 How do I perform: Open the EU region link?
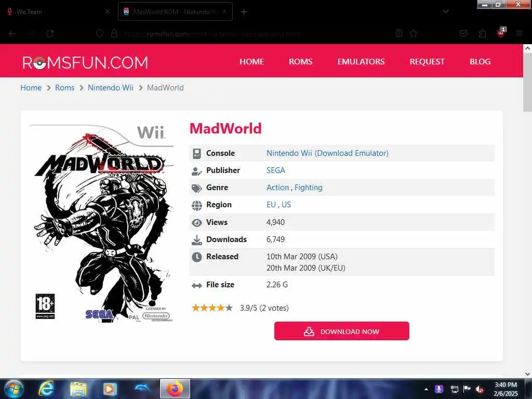(x=271, y=205)
